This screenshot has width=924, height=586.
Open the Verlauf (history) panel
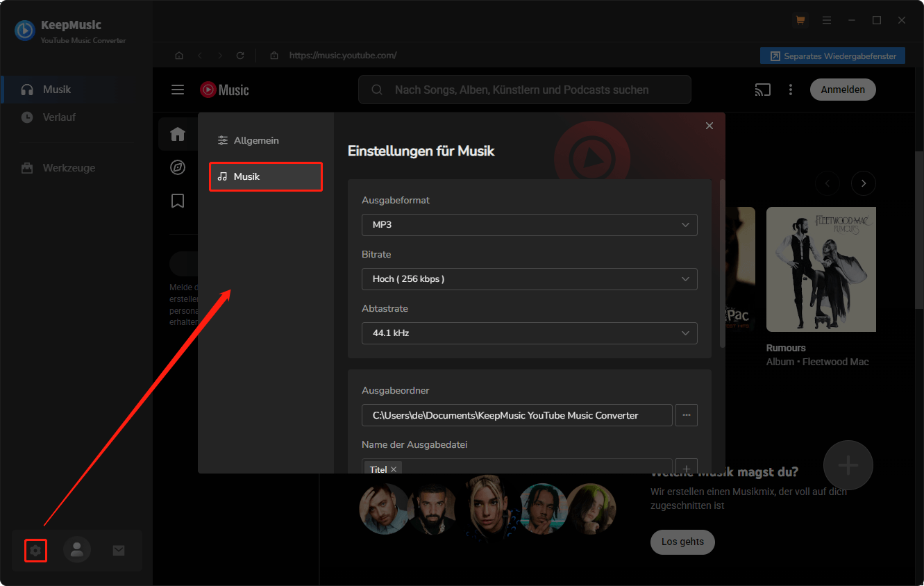(x=59, y=117)
